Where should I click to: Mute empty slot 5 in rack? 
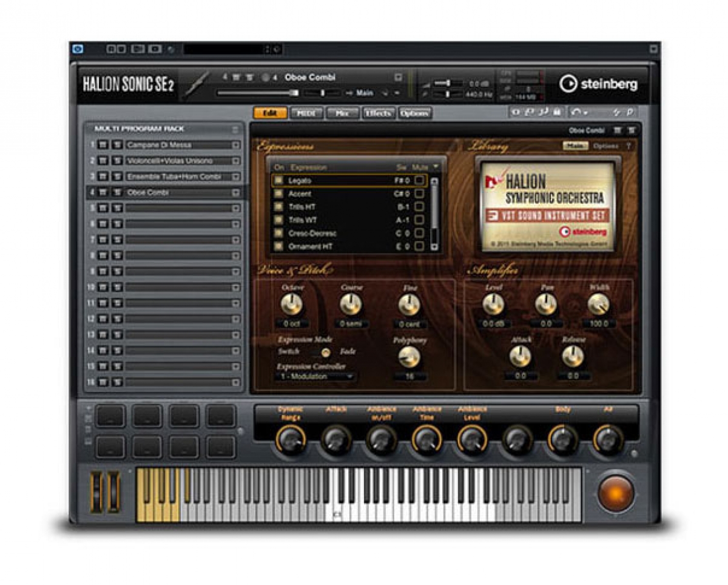click(103, 208)
